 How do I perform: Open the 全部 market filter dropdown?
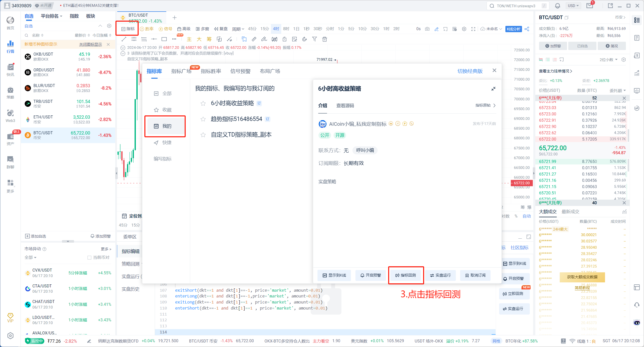coord(30,257)
